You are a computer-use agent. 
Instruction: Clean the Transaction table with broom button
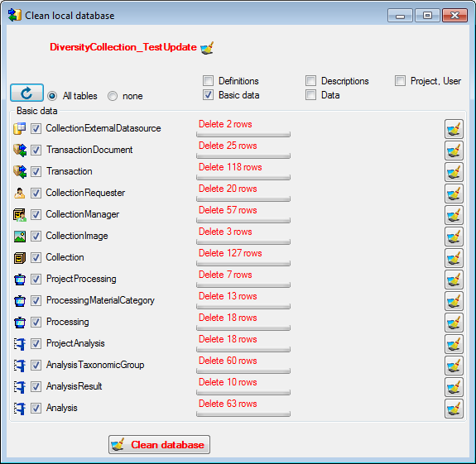pyautogui.click(x=454, y=172)
